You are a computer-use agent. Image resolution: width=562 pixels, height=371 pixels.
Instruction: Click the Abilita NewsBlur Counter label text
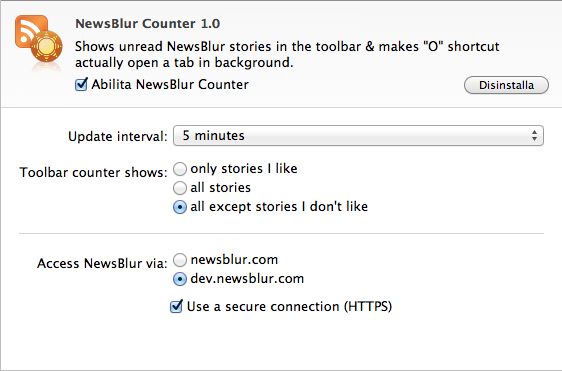tap(170, 85)
